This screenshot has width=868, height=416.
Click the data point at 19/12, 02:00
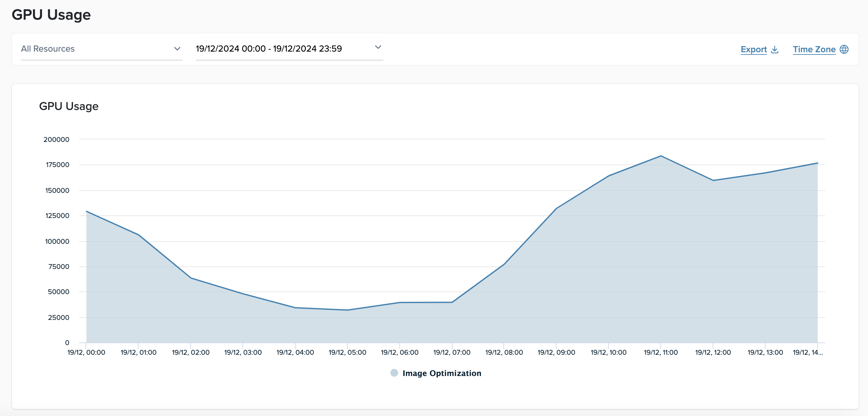point(191,278)
